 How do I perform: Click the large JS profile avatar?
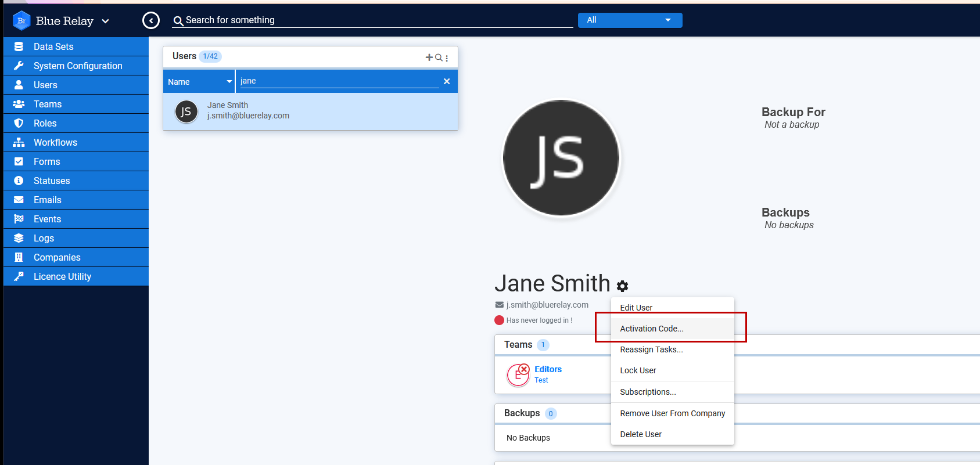click(561, 158)
